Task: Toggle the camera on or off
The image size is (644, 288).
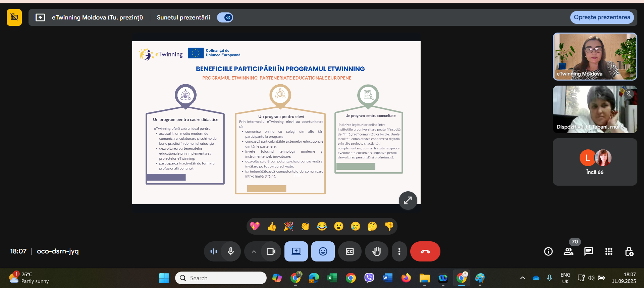Action: [271, 251]
